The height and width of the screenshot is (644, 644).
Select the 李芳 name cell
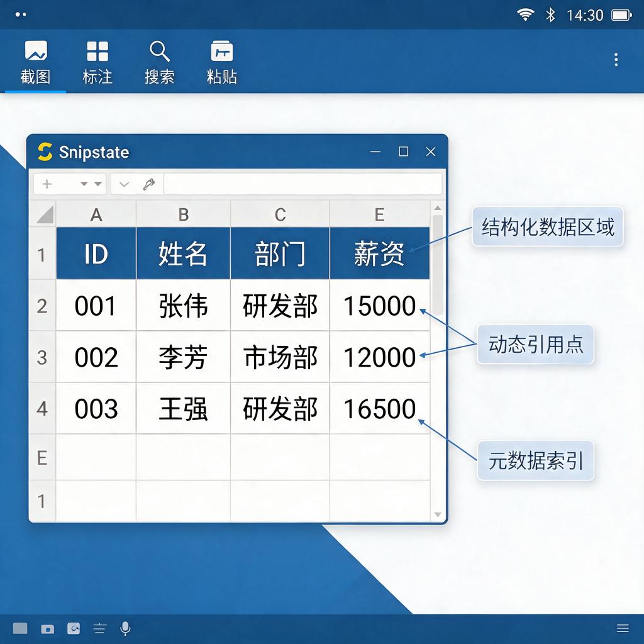coord(183,357)
